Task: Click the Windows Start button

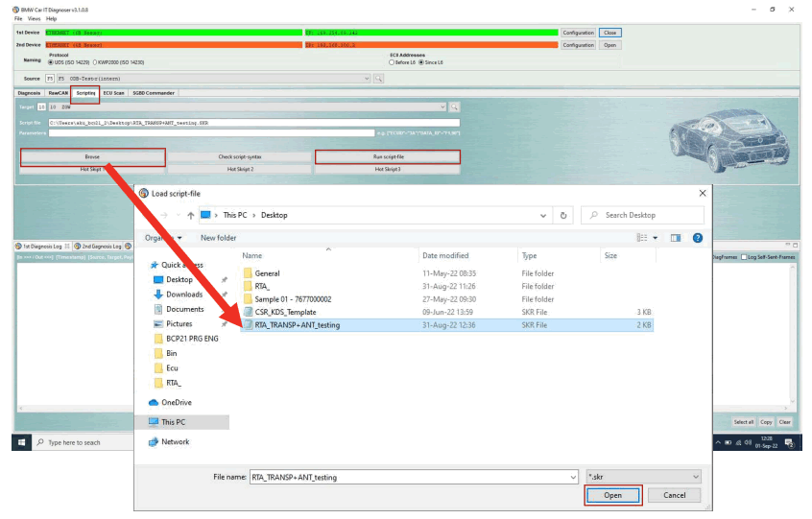Action: pyautogui.click(x=21, y=442)
